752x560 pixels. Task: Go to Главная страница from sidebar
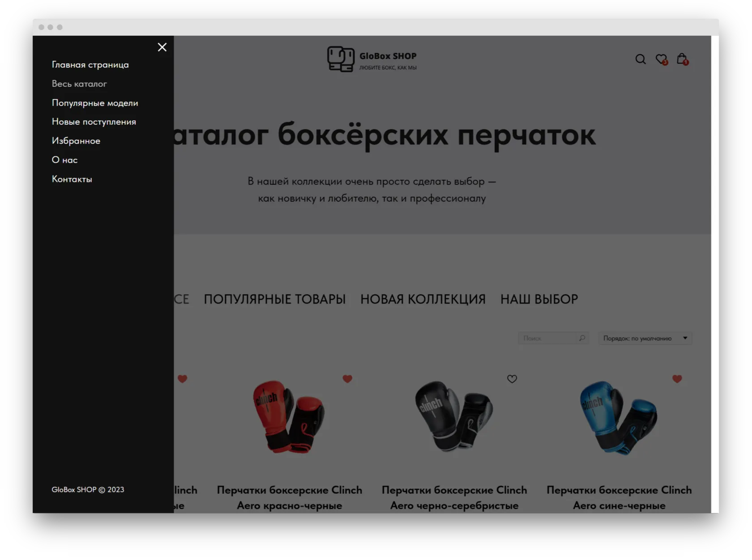tap(90, 64)
